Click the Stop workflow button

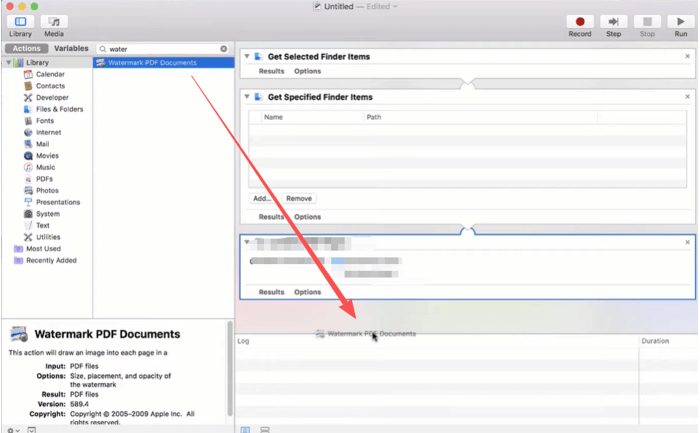(647, 21)
